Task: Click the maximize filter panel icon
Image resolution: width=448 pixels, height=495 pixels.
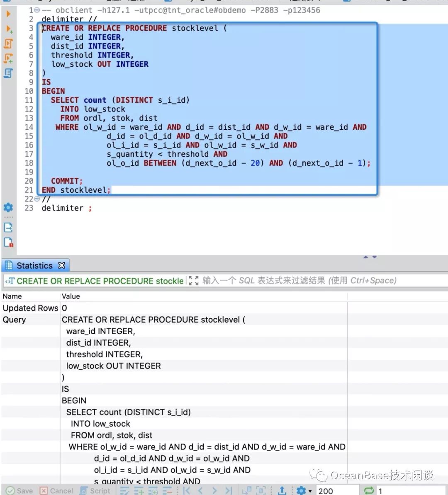Action: [193, 281]
